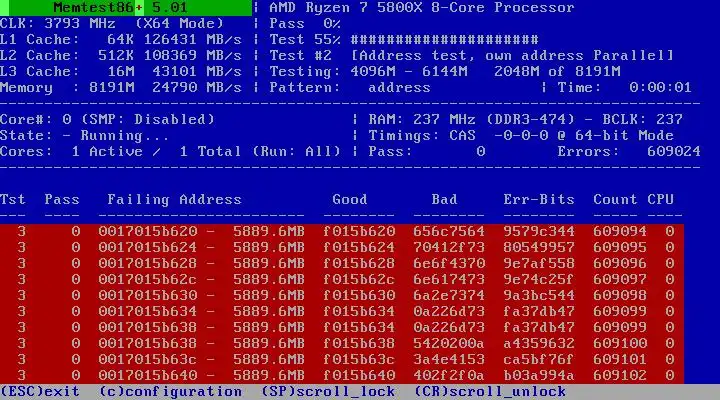Click the 'Bad' column header
Viewport: 720px width, 400px height.
point(444,199)
